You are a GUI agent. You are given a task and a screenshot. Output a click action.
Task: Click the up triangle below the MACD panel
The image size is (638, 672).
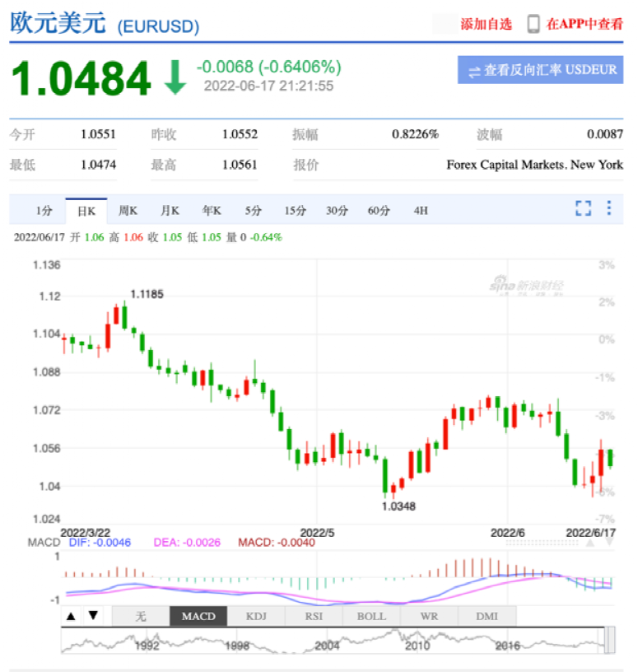pos(72,615)
